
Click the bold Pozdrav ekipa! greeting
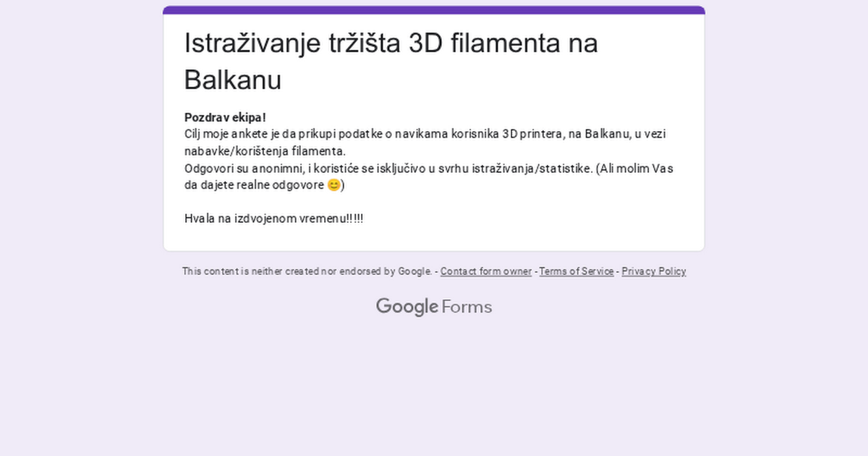tap(225, 117)
